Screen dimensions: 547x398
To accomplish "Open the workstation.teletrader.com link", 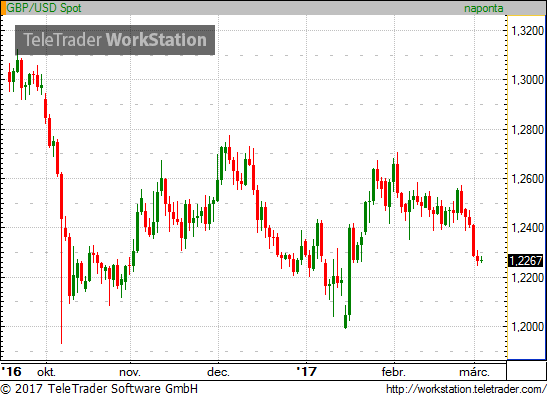I will click(x=466, y=389).
